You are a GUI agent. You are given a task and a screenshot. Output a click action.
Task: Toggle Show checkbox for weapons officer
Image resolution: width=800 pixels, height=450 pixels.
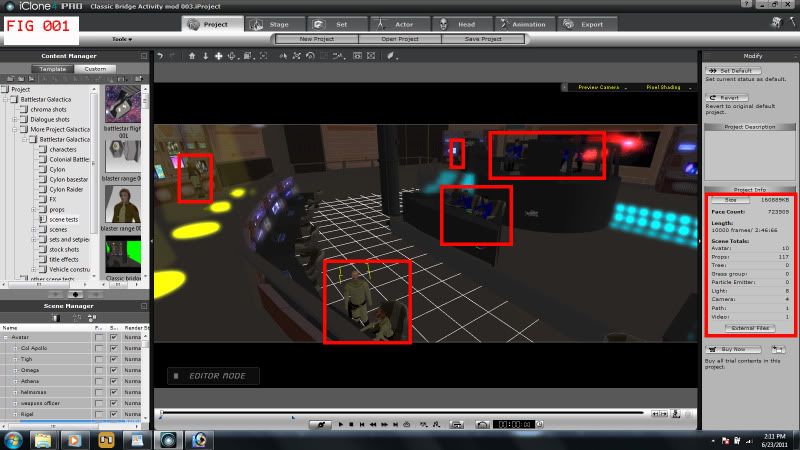click(114, 403)
